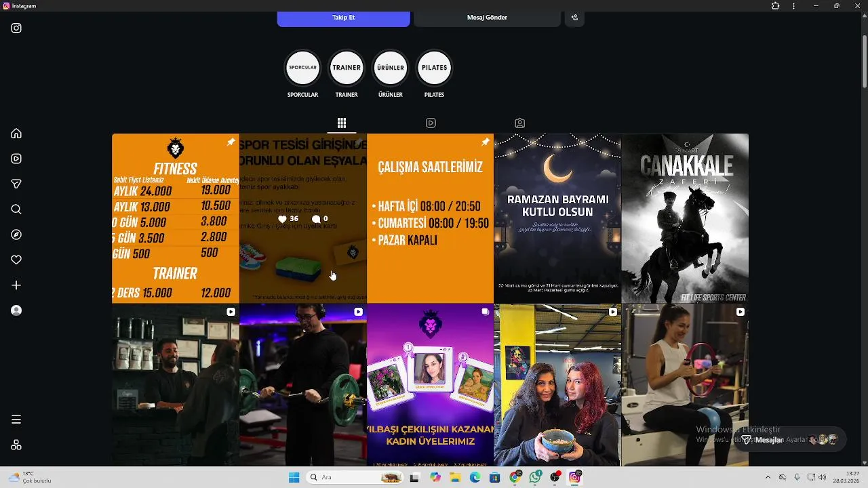868x488 pixels.
Task: Click the microphone icon in system tray
Action: (x=797, y=477)
